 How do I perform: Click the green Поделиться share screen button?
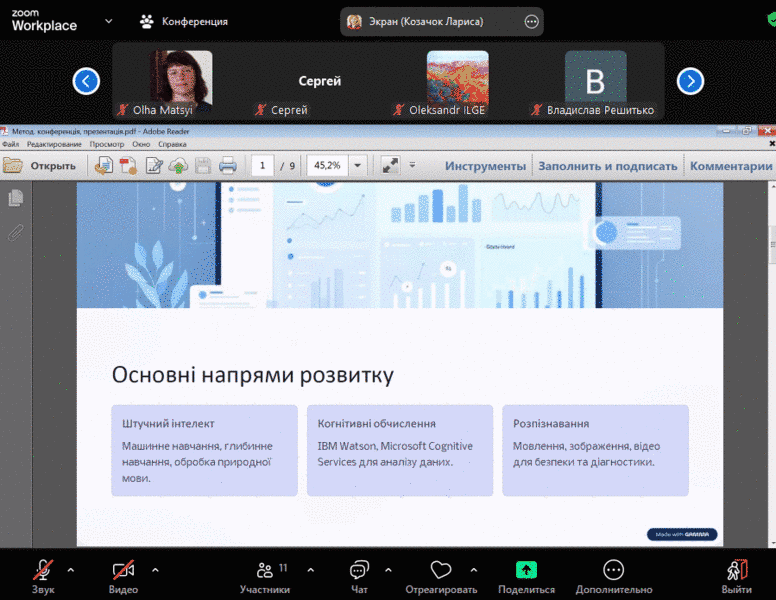(525, 571)
